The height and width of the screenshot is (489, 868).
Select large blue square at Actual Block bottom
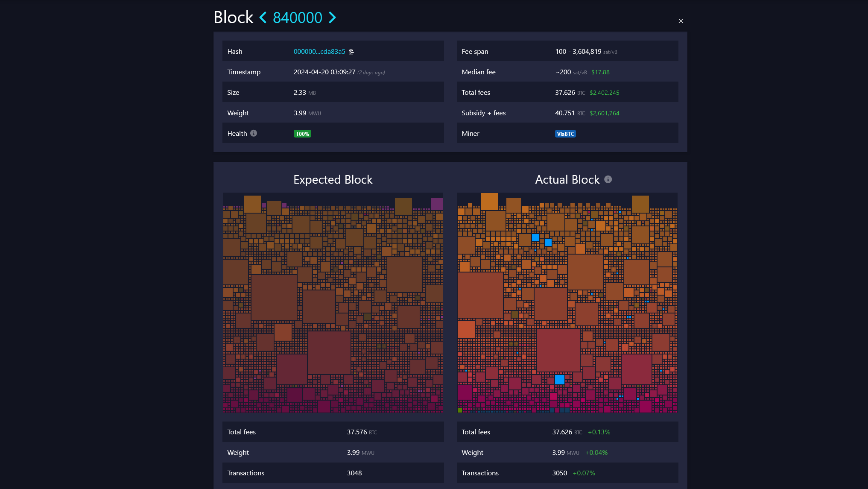tap(559, 379)
